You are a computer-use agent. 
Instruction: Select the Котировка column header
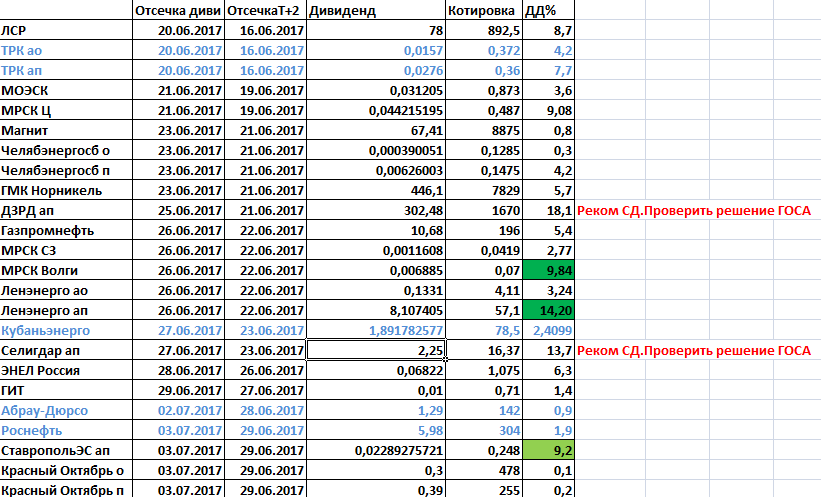point(484,10)
